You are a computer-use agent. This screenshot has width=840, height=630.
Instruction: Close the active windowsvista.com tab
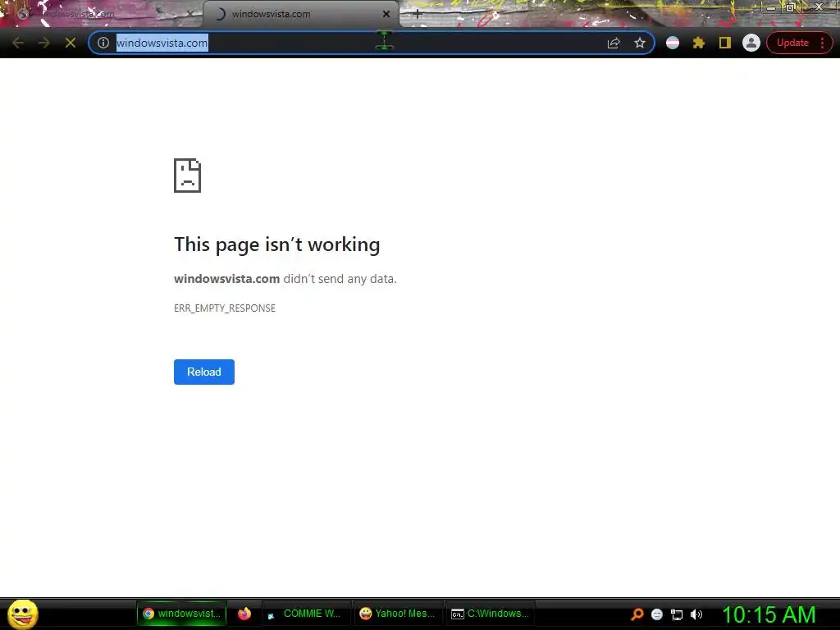(386, 15)
